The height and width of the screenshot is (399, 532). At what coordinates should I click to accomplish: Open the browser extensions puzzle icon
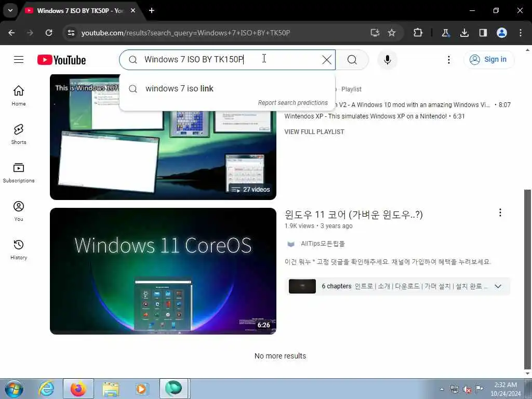click(418, 33)
